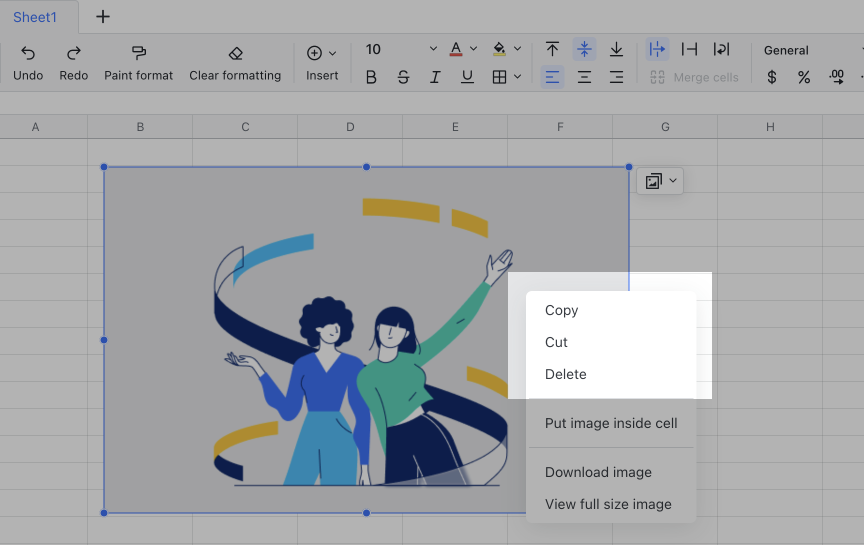Click the Undo button
The height and width of the screenshot is (545, 864).
(28, 63)
